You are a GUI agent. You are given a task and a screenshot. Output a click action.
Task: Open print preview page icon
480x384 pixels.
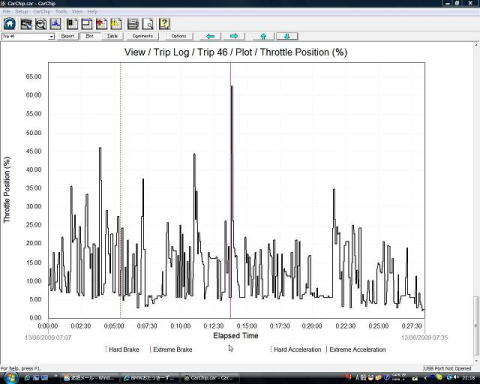click(148, 24)
